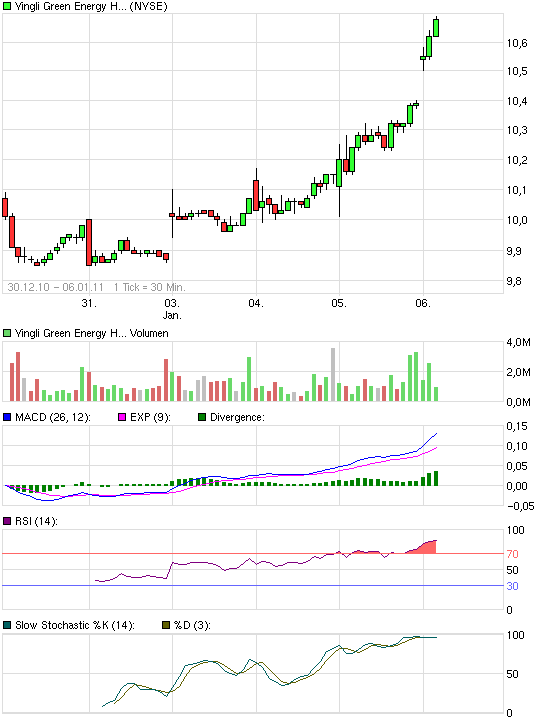The image size is (545, 722).
Task: Click the '31.' date axis label
Action: pos(89,303)
